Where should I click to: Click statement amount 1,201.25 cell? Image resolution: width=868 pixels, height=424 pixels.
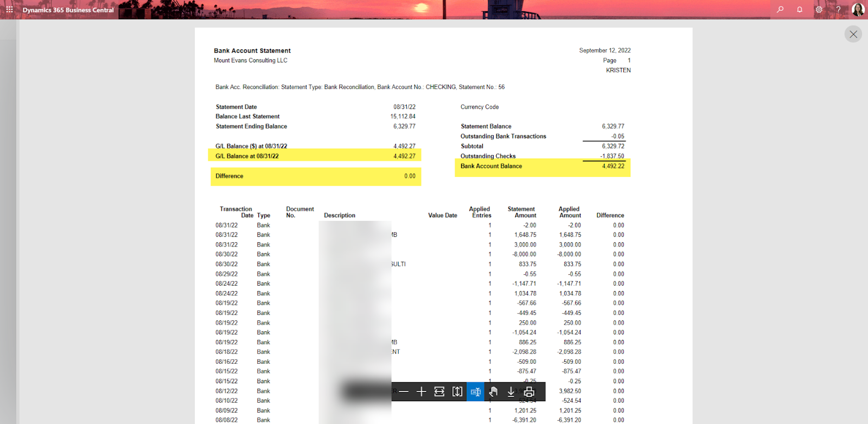click(x=525, y=410)
